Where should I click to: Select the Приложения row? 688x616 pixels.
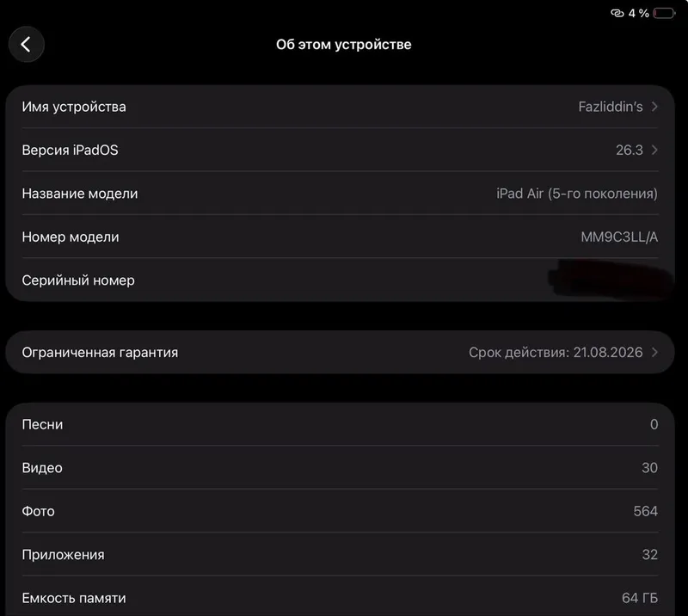pos(340,555)
